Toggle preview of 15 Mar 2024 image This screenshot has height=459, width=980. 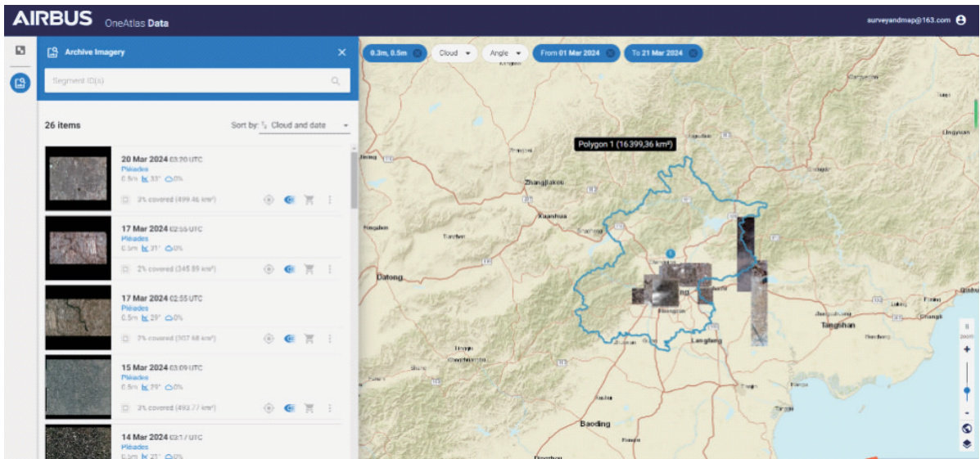click(x=289, y=407)
